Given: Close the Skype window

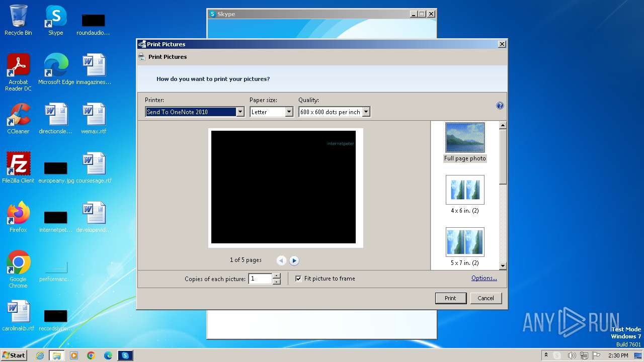Looking at the screenshot, I should [431, 14].
